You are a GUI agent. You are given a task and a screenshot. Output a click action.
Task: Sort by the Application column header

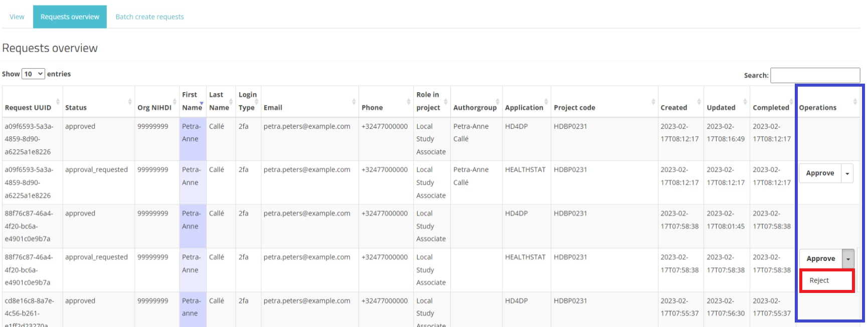(524, 108)
